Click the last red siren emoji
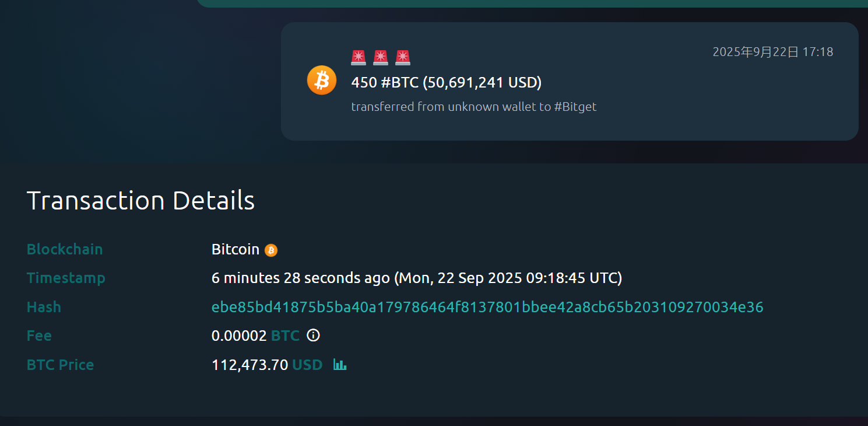This screenshot has height=426, width=868. (x=403, y=57)
